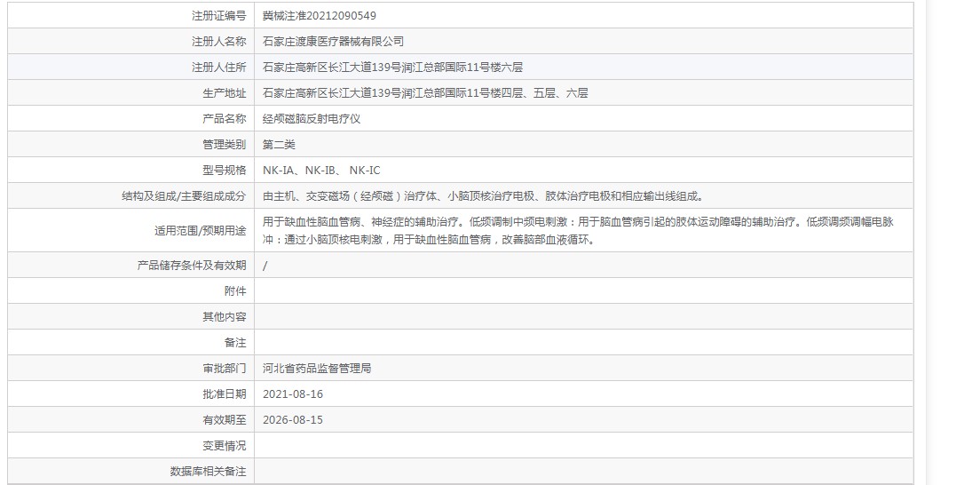Image resolution: width=980 pixels, height=485 pixels.
Task: Click the 适用范围/预期用途 label
Action: click(x=201, y=230)
